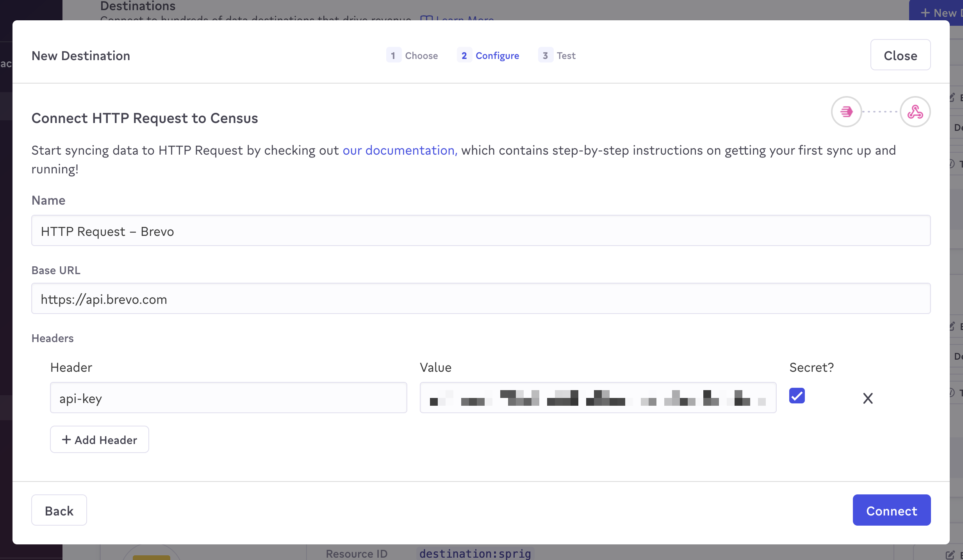The height and width of the screenshot is (560, 963).
Task: Click the step number 2 badge
Action: click(464, 55)
